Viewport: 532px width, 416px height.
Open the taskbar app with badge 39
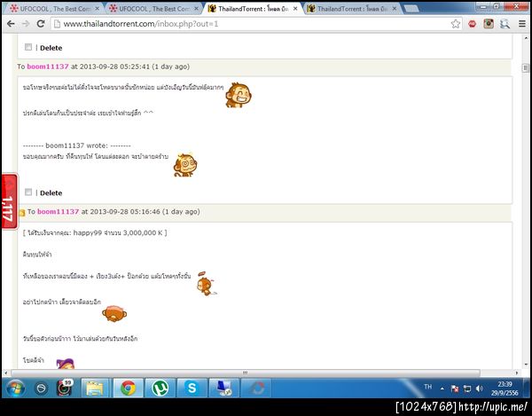click(x=65, y=388)
